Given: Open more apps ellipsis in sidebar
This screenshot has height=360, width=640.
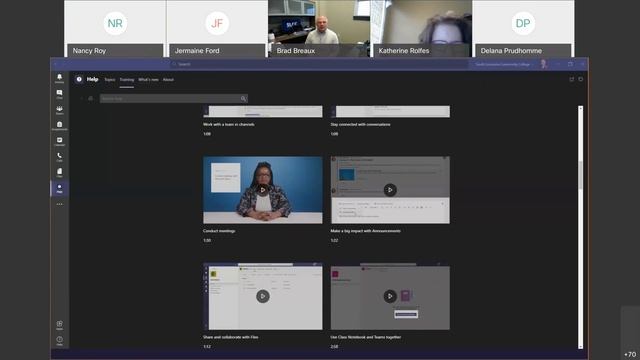Looking at the screenshot, I should point(60,204).
